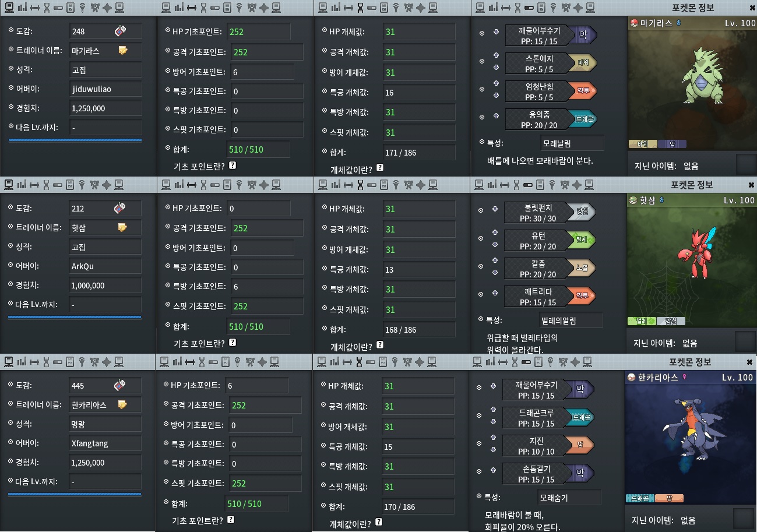Click the Pokédex icon beside 도감 number 248
Screen dimensions: 757x532
click(119, 31)
